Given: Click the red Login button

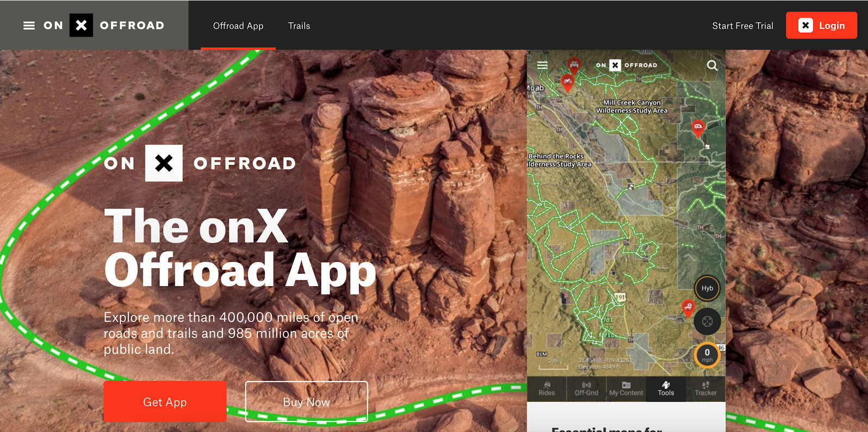Looking at the screenshot, I should [821, 26].
